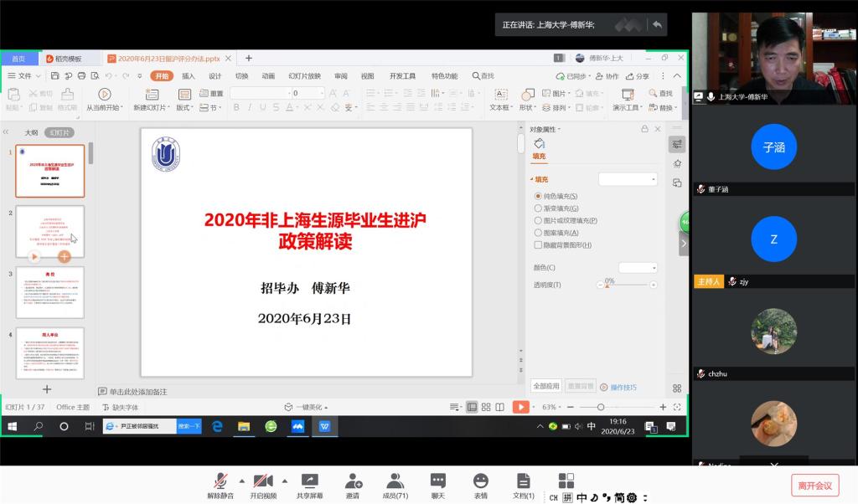Click the 邀请 invite icon
Screen dimensions: 858x504
pyautogui.click(x=353, y=481)
